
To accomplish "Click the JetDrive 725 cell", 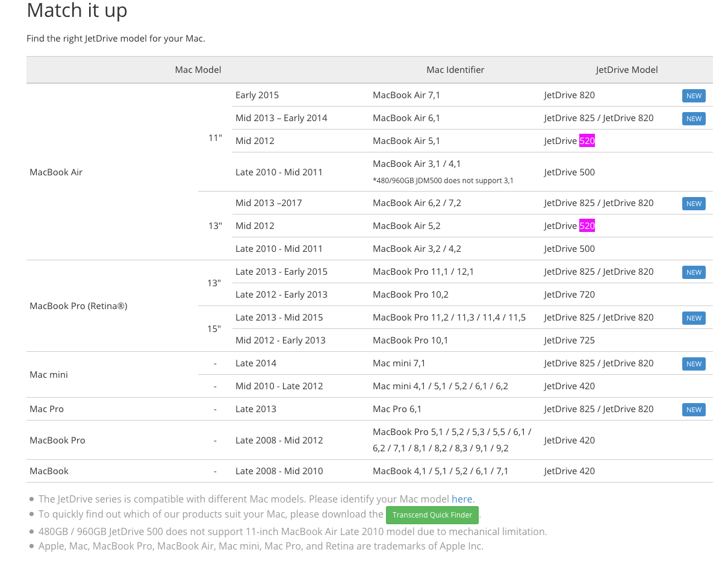I will (x=569, y=340).
